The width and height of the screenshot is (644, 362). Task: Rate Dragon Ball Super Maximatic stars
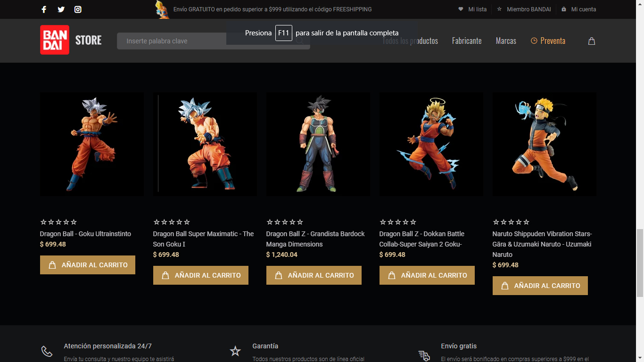pyautogui.click(x=172, y=222)
